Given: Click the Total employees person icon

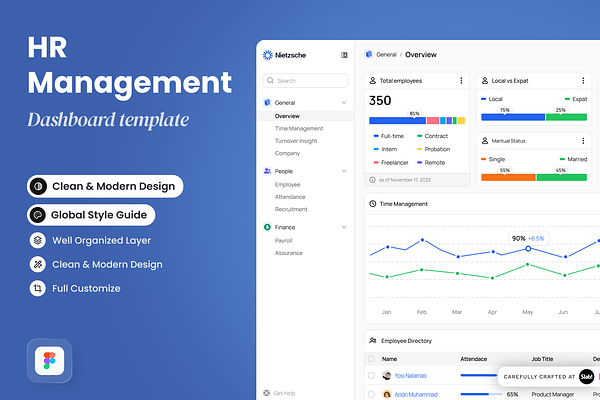Looking at the screenshot, I should (373, 80).
